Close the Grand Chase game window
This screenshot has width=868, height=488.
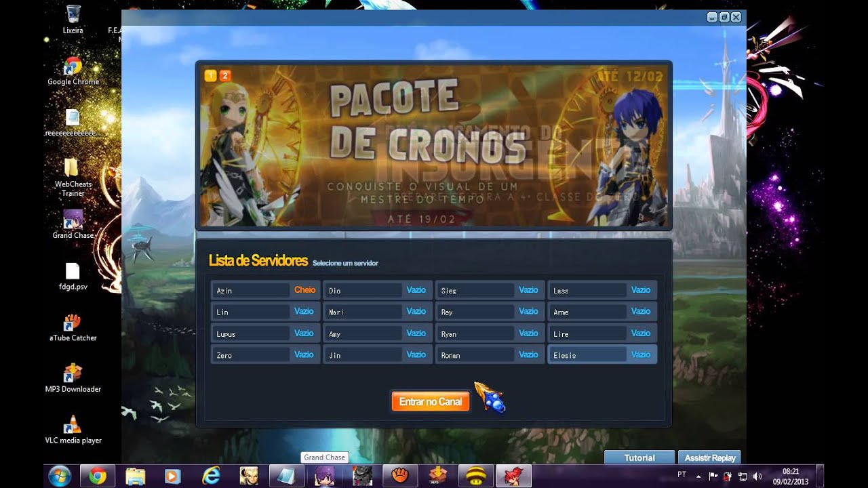[x=736, y=17]
